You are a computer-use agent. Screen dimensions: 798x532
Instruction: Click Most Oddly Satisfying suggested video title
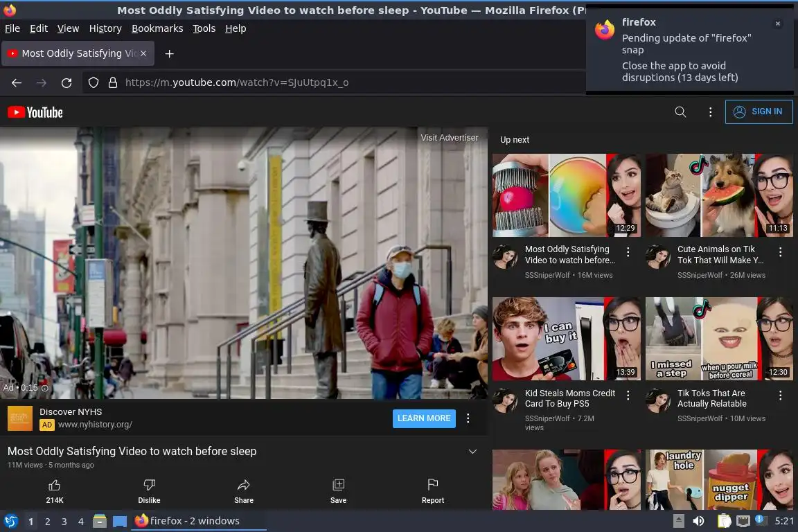[570, 254]
